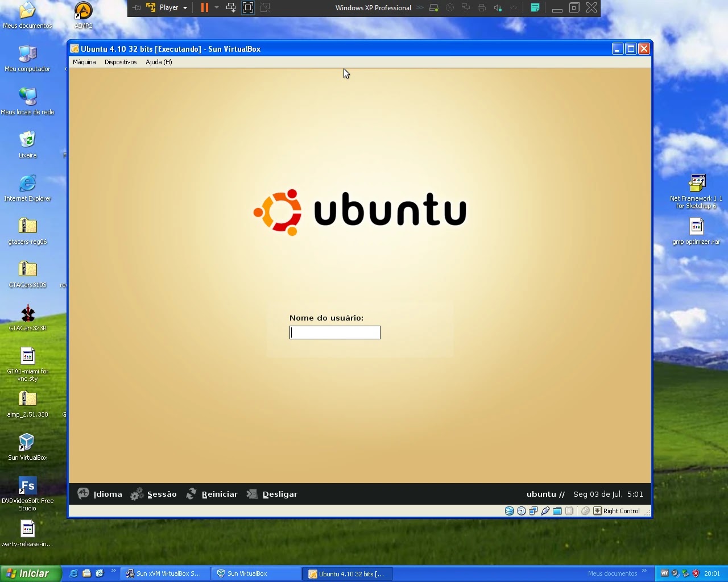Viewport: 728px width, 582px height.
Task: Click the CD/DVD device icon in Player bar
Action: [450, 8]
